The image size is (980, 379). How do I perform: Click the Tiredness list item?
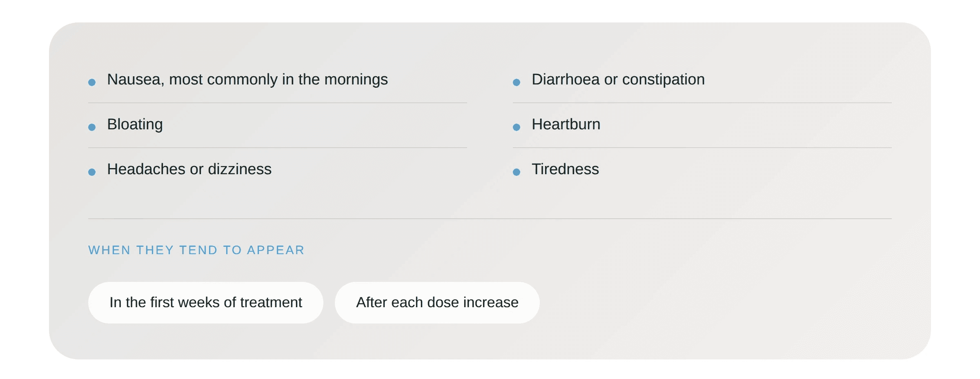point(702,170)
